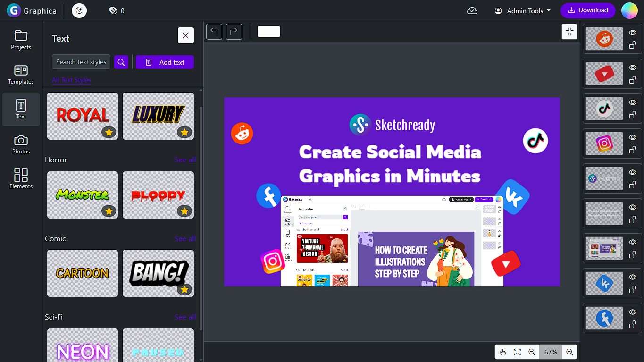The height and width of the screenshot is (362, 644).
Task: Click the collapse arrows icon above the layers
Action: click(x=569, y=32)
